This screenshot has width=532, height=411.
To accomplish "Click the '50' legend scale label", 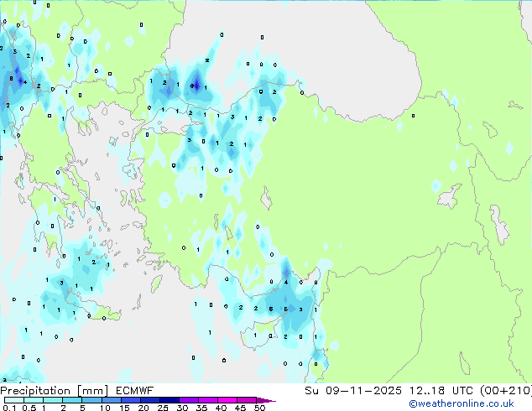I will (260, 408).
